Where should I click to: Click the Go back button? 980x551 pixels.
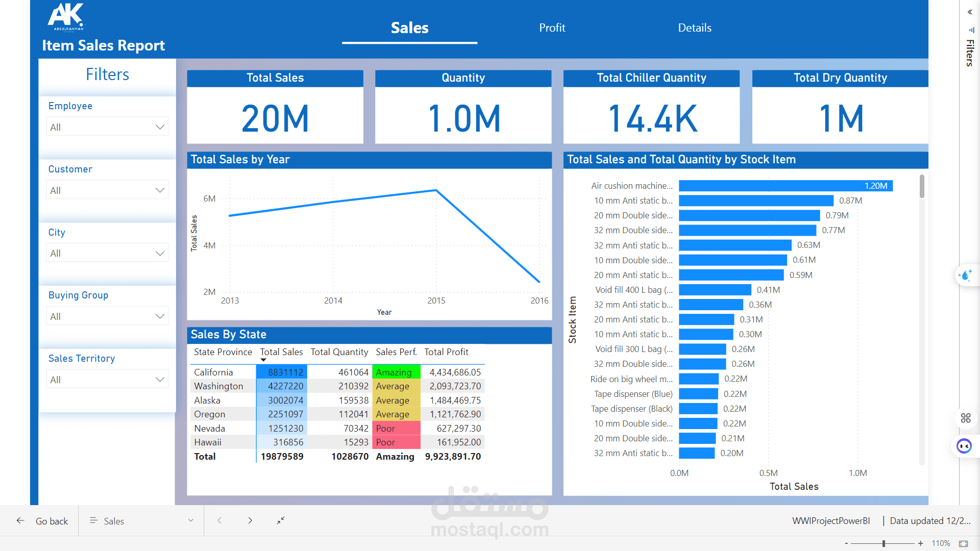point(43,521)
